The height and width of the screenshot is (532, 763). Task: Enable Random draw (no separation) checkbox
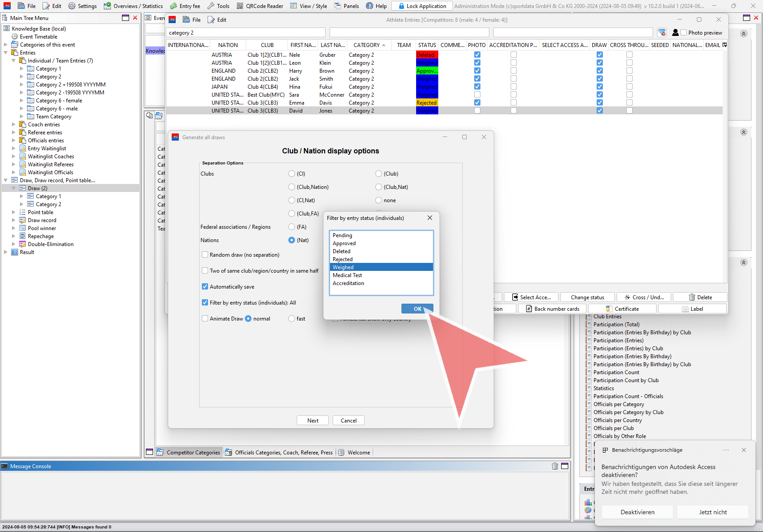pyautogui.click(x=205, y=254)
